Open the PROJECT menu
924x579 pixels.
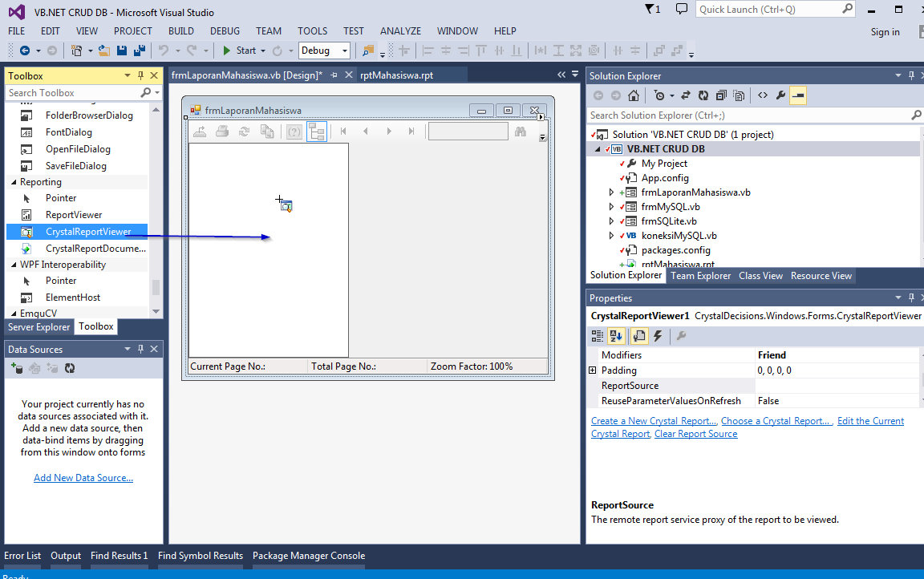coord(132,31)
